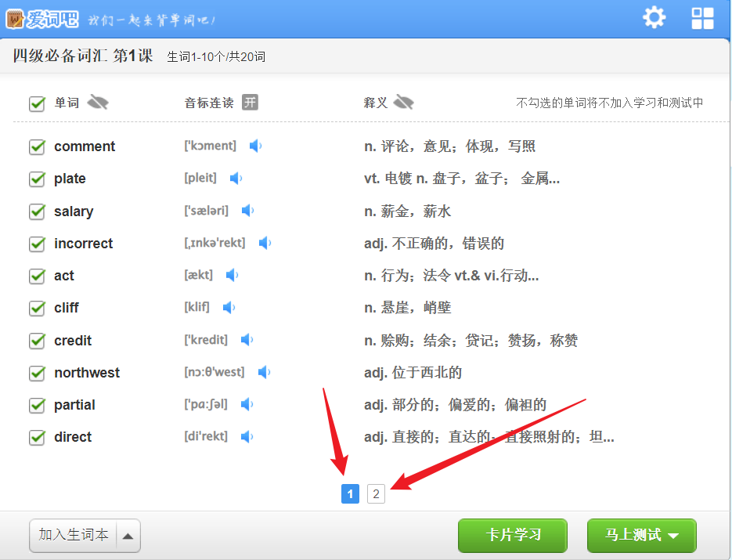Click the 爱词吧 logo icon
This screenshot has height=560, width=732.
[x=14, y=17]
